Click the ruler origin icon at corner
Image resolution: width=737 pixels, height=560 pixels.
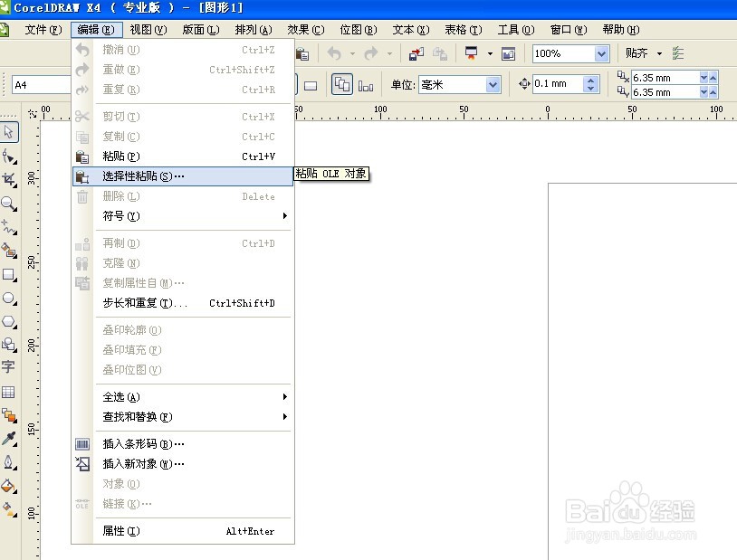33,113
